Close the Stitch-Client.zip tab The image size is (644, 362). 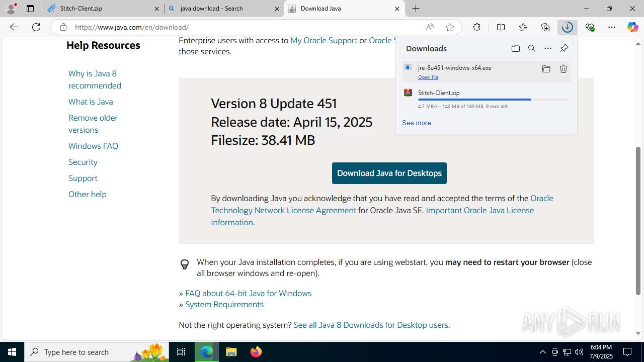click(156, 9)
